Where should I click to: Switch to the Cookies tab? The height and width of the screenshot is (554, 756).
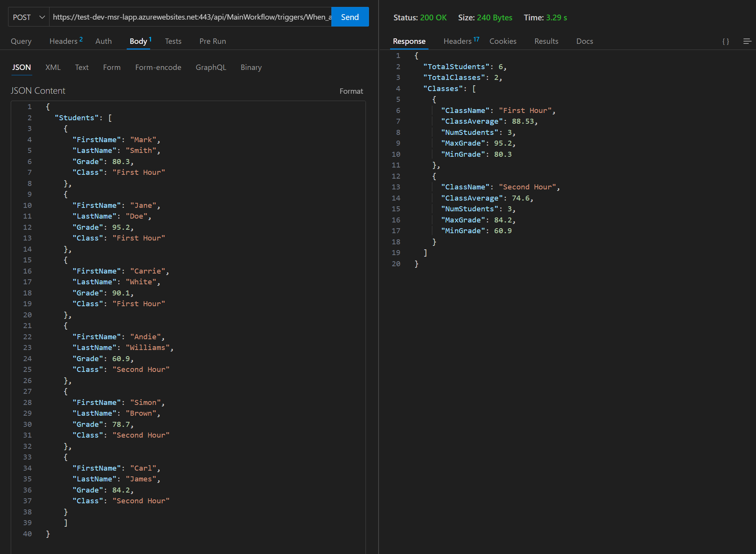click(503, 41)
